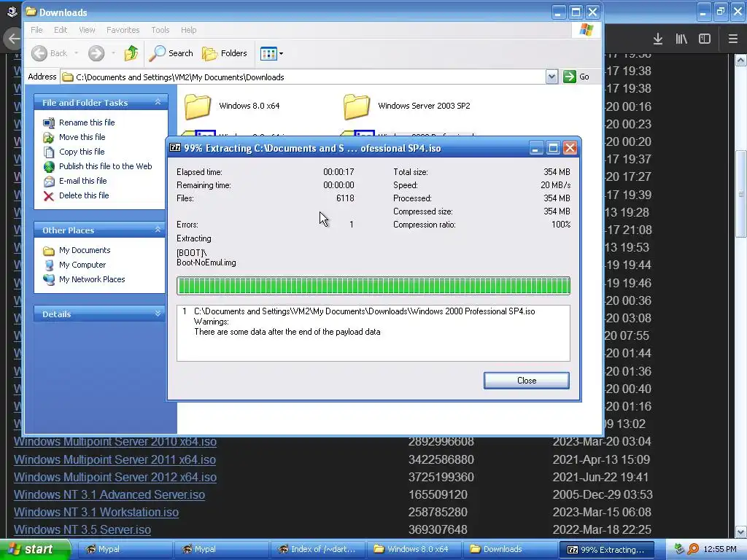Expand the Details panel

pyautogui.click(x=158, y=314)
